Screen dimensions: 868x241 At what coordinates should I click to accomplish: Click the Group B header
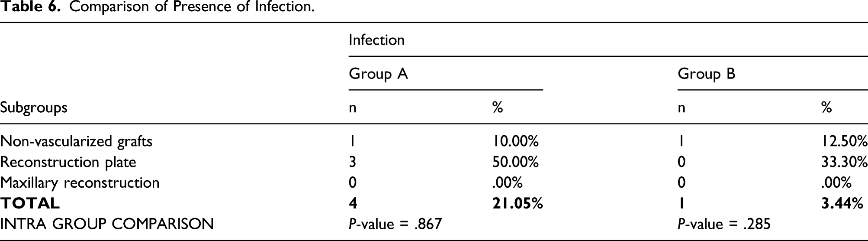pyautogui.click(x=706, y=74)
